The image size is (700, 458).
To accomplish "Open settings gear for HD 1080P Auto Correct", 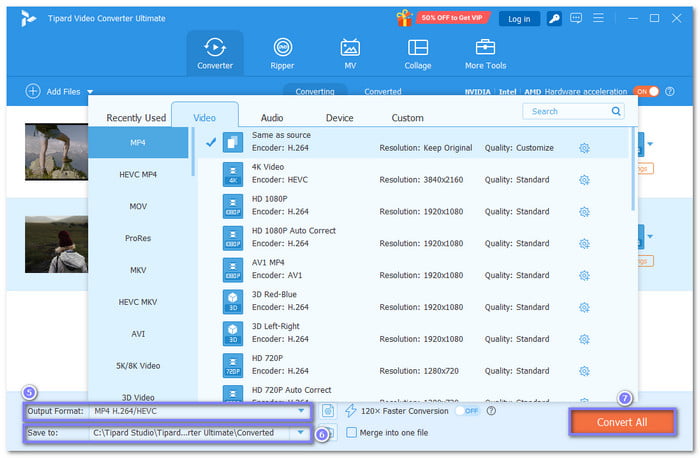I will 584,244.
